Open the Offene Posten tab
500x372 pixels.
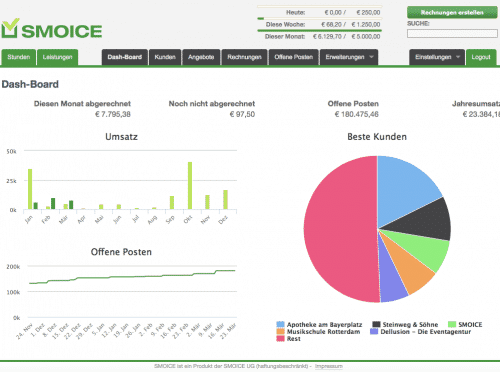click(294, 57)
